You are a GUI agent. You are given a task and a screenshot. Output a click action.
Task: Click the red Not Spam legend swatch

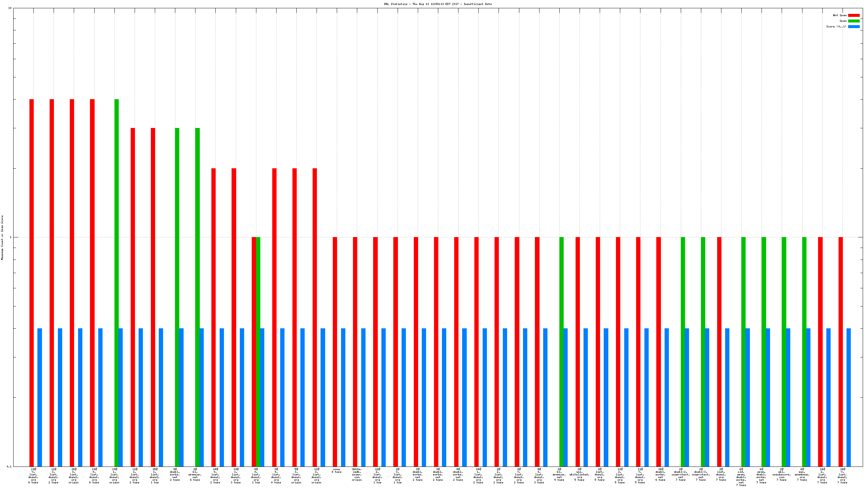click(853, 16)
